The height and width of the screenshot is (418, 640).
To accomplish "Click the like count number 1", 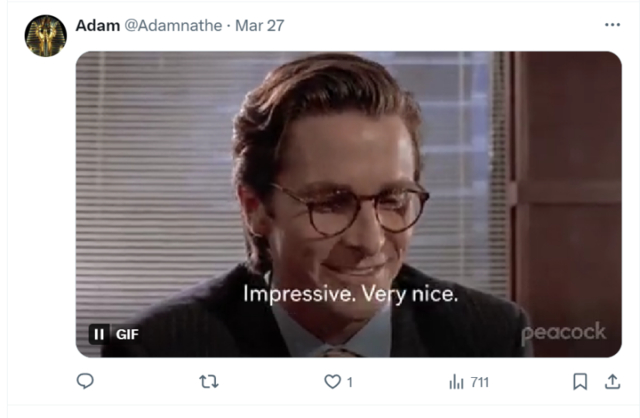I will click(x=349, y=382).
